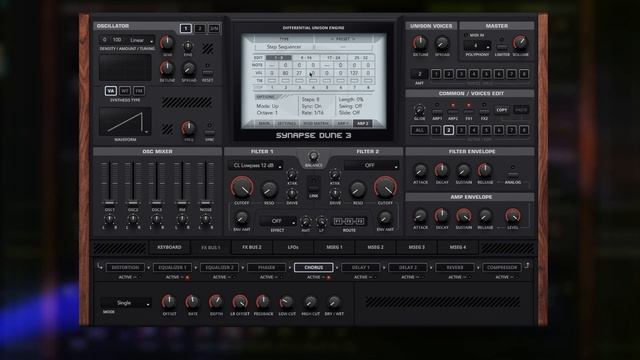Toggle the Filter Envelope Analog switch
640x360 pixels.
pos(513,175)
